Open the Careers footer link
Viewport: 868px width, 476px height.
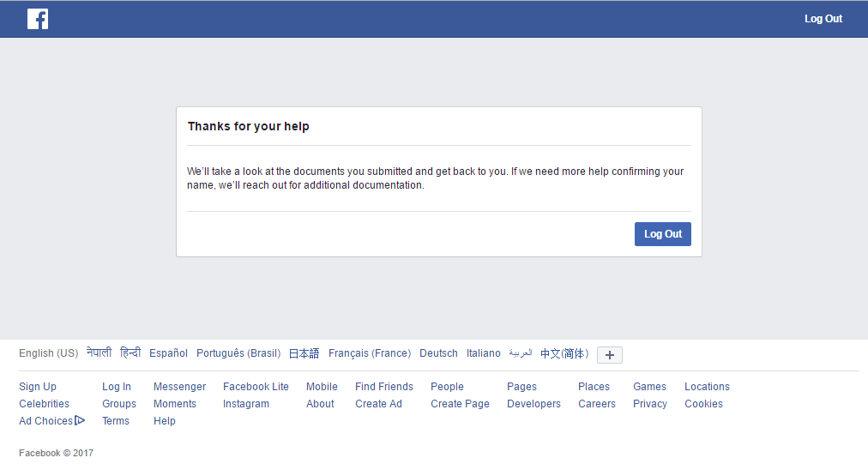pyautogui.click(x=597, y=404)
